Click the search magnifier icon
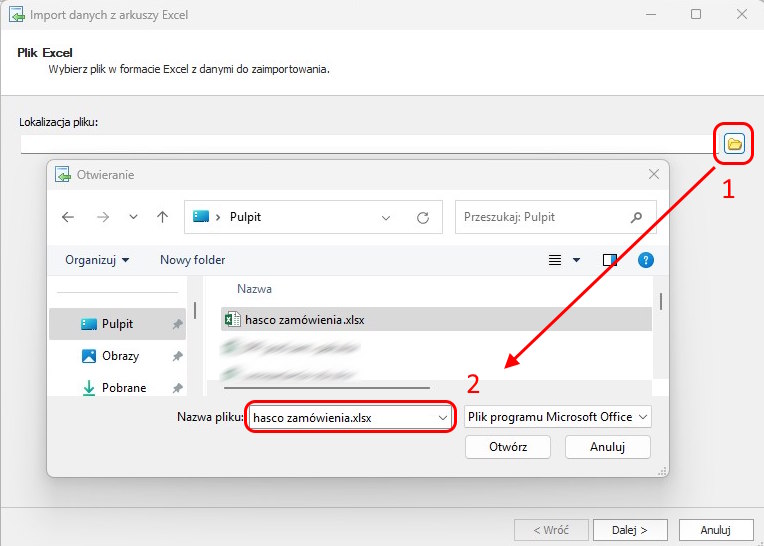Screen dimensions: 764x546 636,217
